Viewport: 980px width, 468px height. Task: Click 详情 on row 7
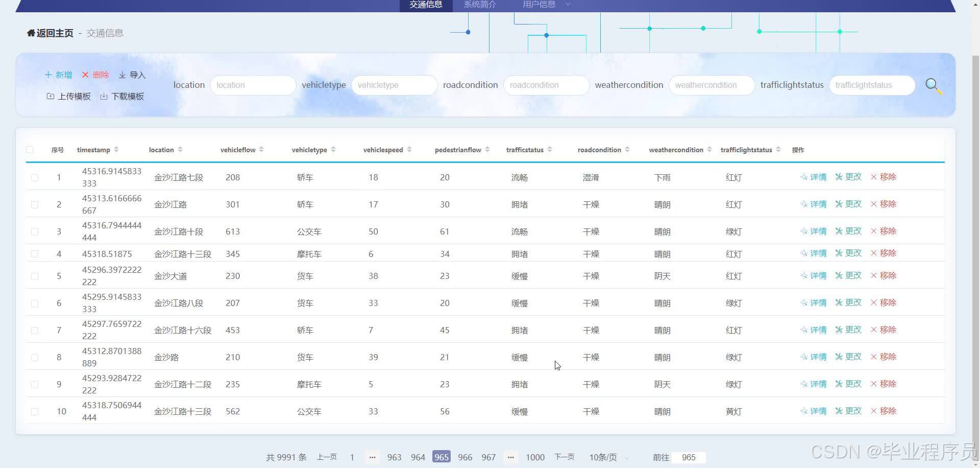pos(814,330)
